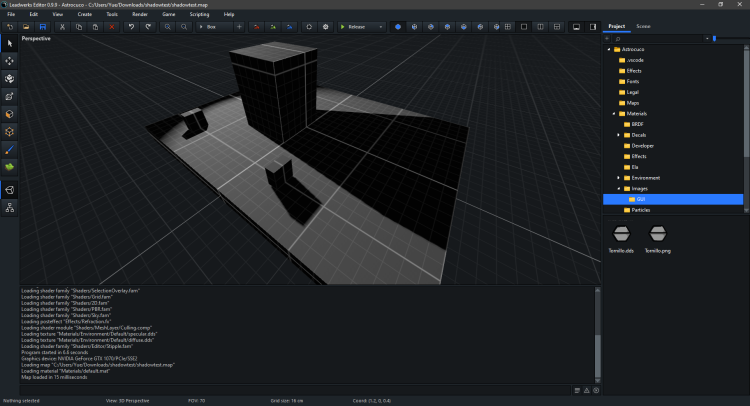The height and width of the screenshot is (406, 750).
Task: Click the save map floppy icon
Action: pyautogui.click(x=43, y=27)
